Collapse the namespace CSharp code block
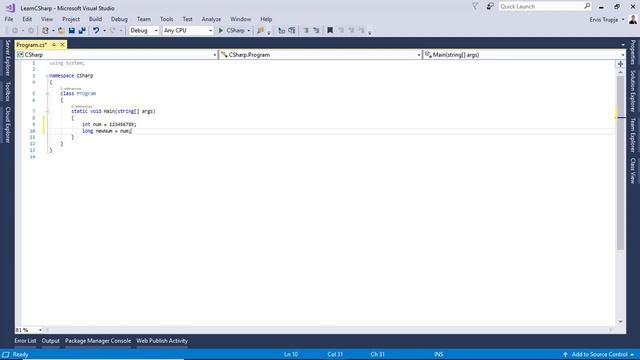Viewport: 640px width, 360px height. [47, 76]
